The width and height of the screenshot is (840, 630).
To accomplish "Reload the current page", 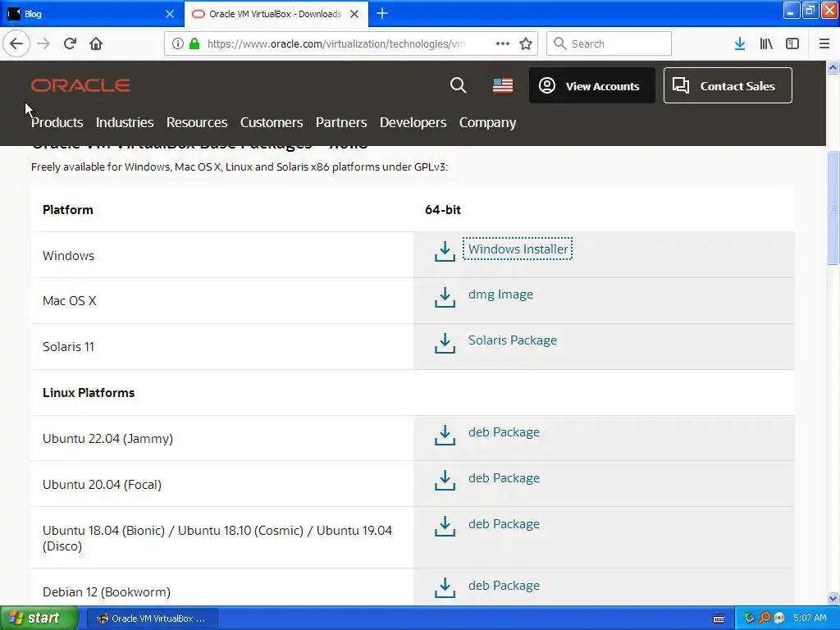I will (70, 43).
